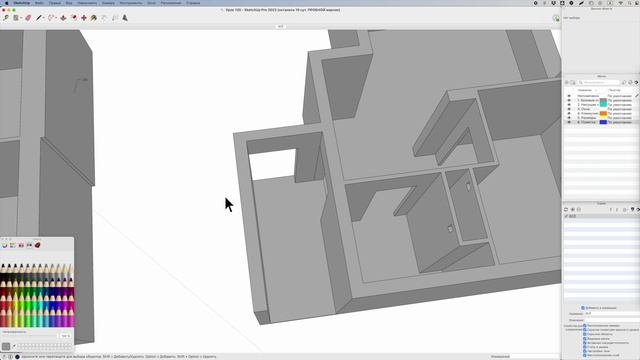Viewport: 640px width, 360px height.
Task: Toggle the axes location property checkbox
Action: (x=584, y=355)
